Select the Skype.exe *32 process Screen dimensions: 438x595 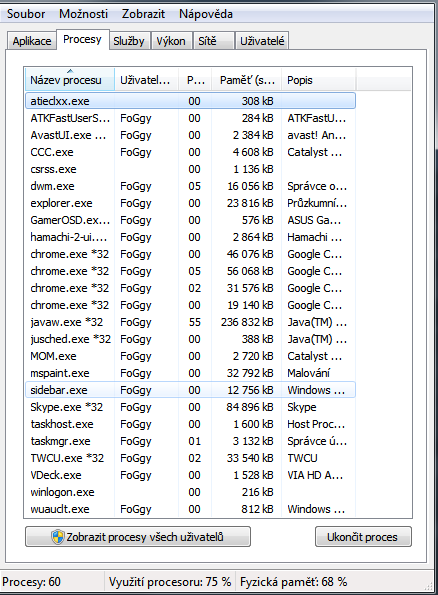pos(190,407)
